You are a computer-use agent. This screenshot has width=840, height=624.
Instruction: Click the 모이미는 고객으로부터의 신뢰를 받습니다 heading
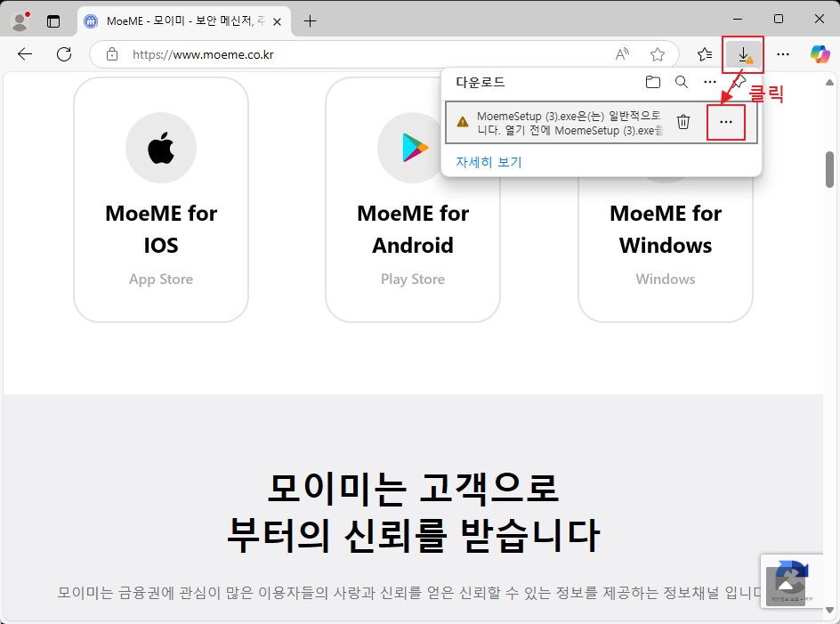coord(413,512)
